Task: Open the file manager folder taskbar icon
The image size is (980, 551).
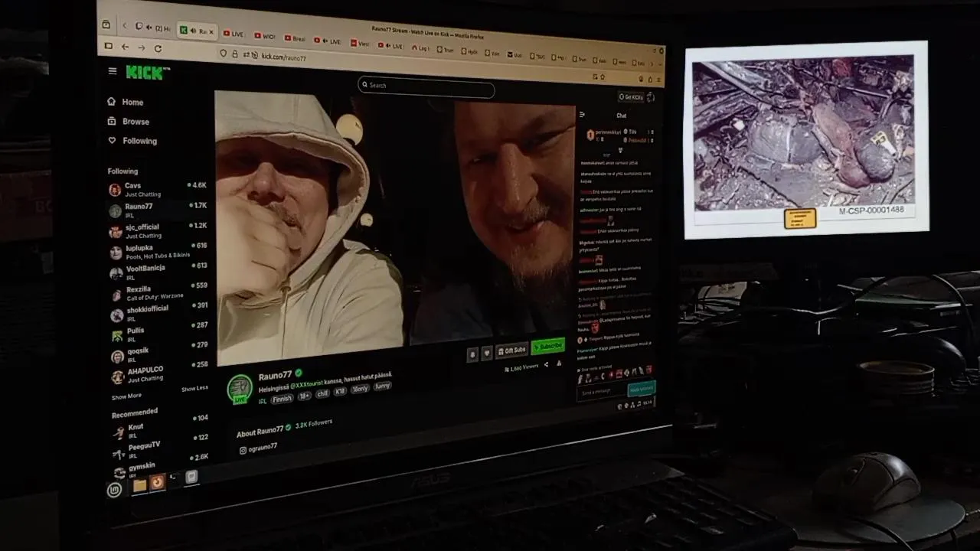Action: tap(139, 485)
